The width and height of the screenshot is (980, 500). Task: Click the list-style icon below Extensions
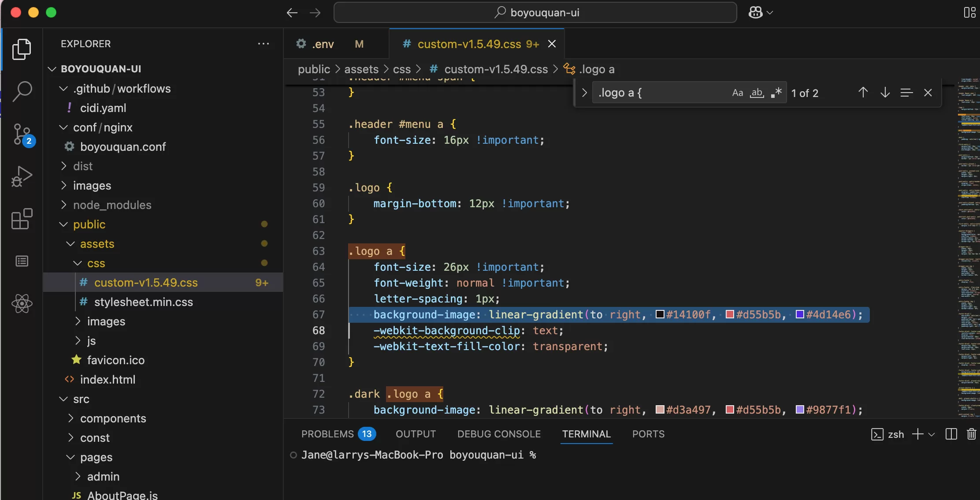click(x=22, y=261)
